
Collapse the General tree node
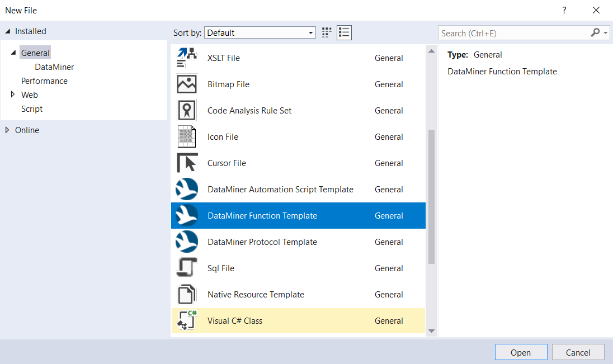coord(13,53)
